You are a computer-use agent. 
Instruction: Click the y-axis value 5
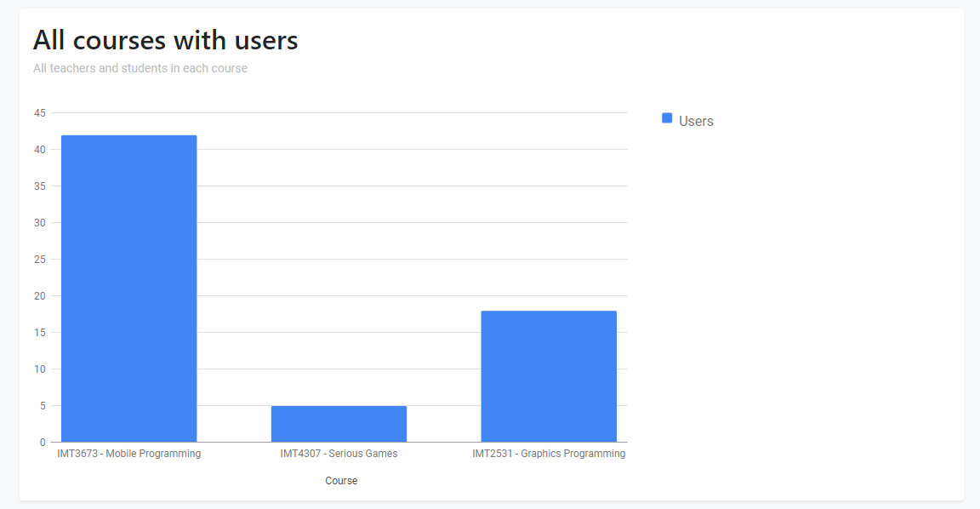click(43, 406)
